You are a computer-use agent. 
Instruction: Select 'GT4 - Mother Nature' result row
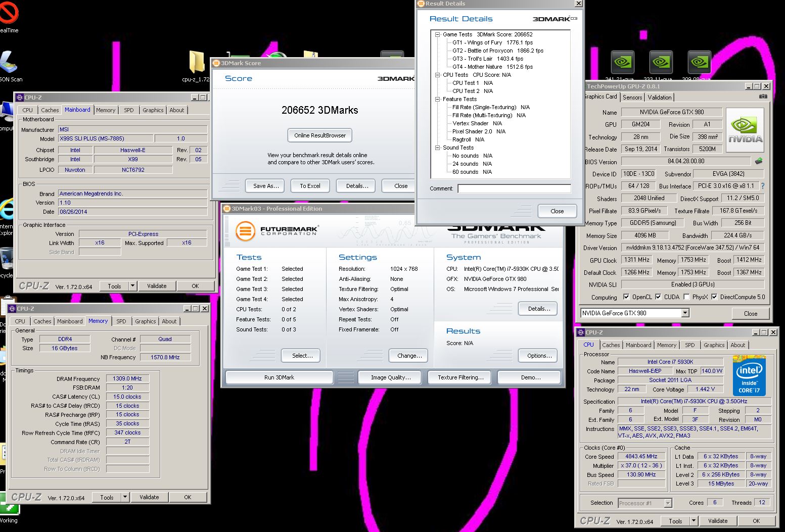tap(492, 67)
